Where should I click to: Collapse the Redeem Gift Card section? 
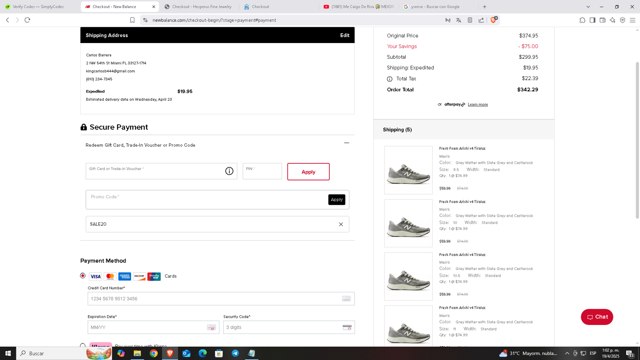(347, 143)
